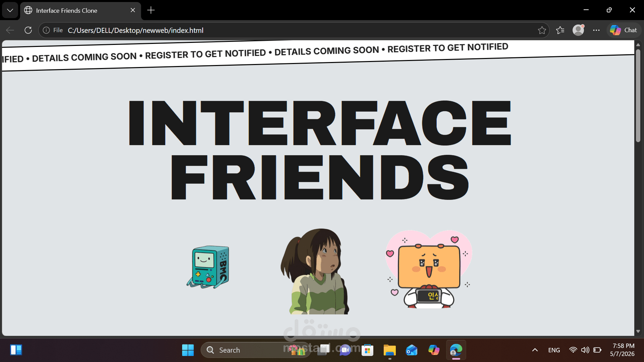Open the tab search chevron dropdown
644x362 pixels.
click(x=10, y=10)
